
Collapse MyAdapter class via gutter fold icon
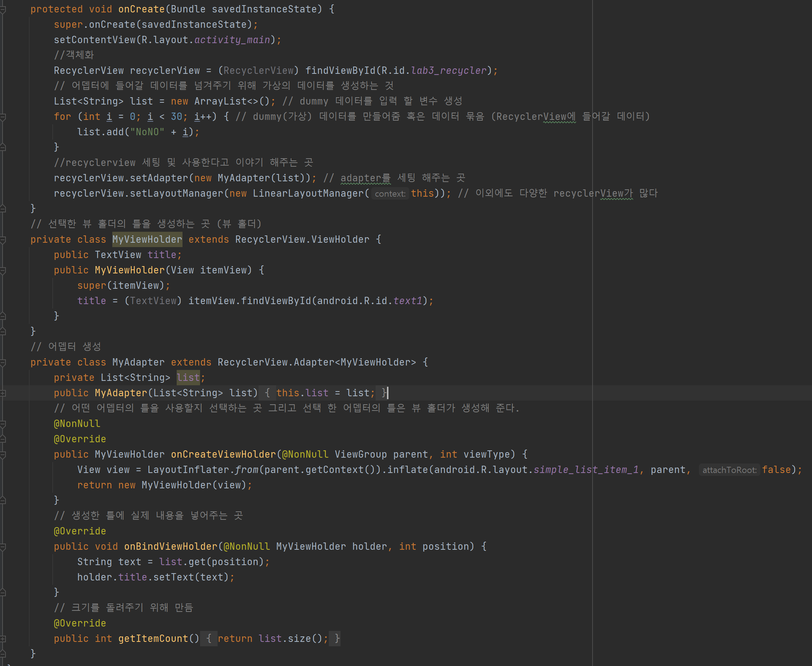[x=3, y=362]
